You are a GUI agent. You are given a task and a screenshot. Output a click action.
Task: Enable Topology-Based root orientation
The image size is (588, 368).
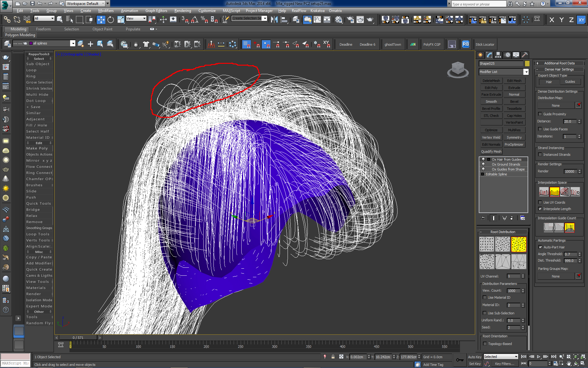485,344
